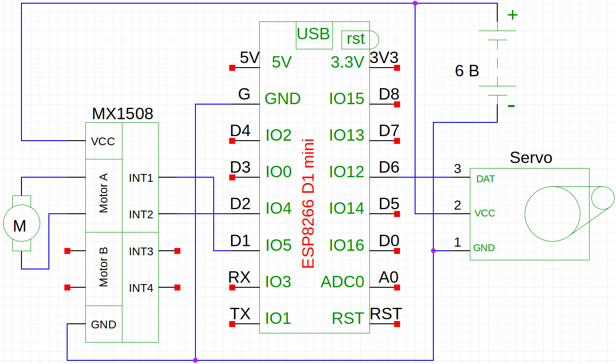Select the D1 pin name

(x=240, y=241)
